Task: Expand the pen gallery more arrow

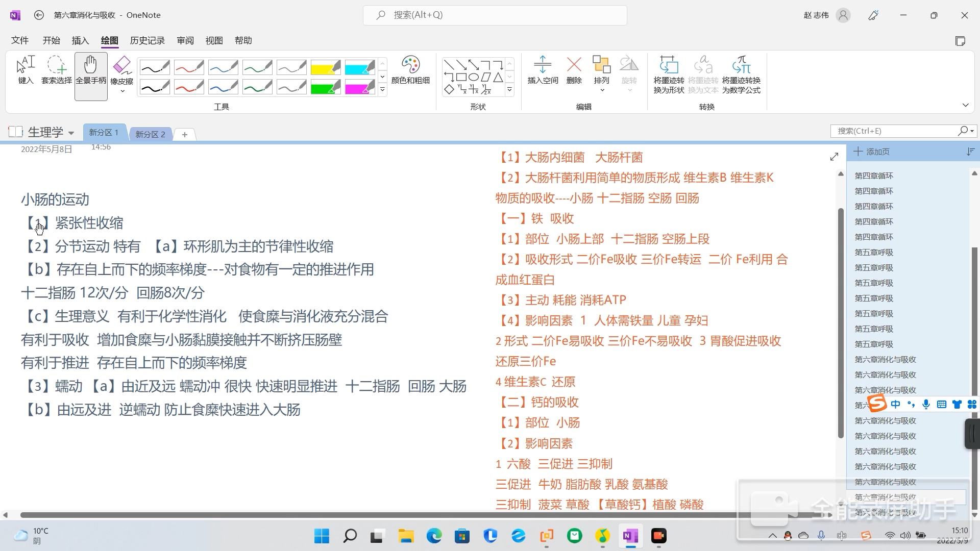Action: pos(382,90)
